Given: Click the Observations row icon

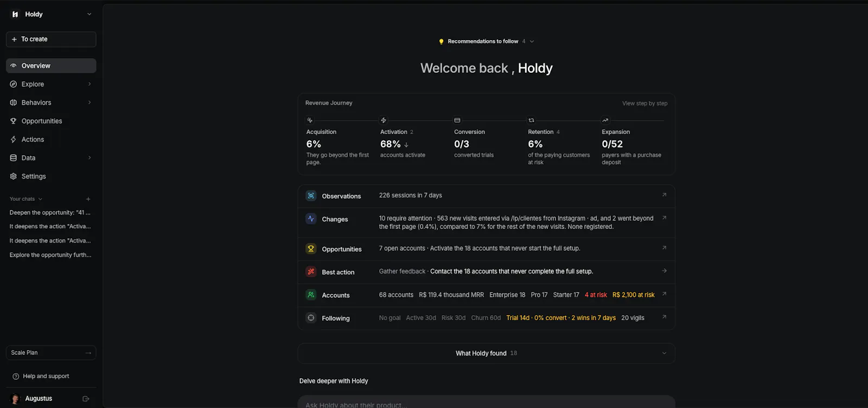Looking at the screenshot, I should [311, 196].
